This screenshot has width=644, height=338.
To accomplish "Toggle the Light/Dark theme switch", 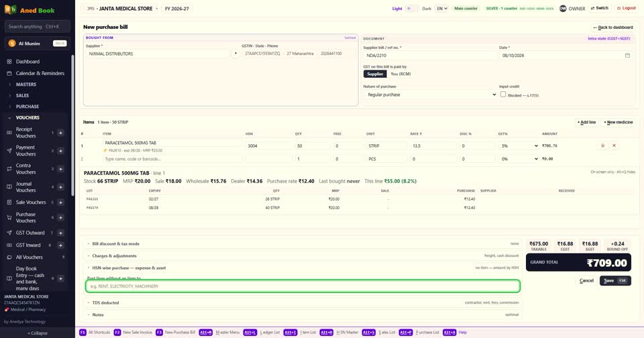I will pyautogui.click(x=412, y=8).
